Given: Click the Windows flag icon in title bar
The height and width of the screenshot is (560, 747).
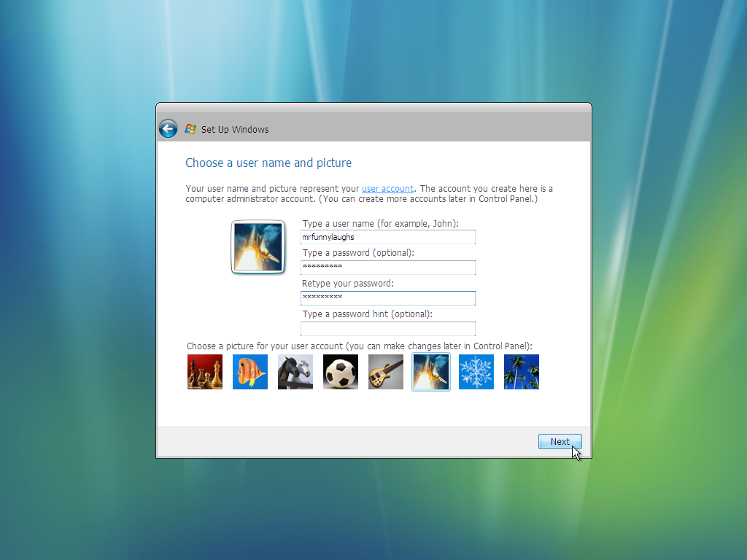Looking at the screenshot, I should [x=190, y=129].
